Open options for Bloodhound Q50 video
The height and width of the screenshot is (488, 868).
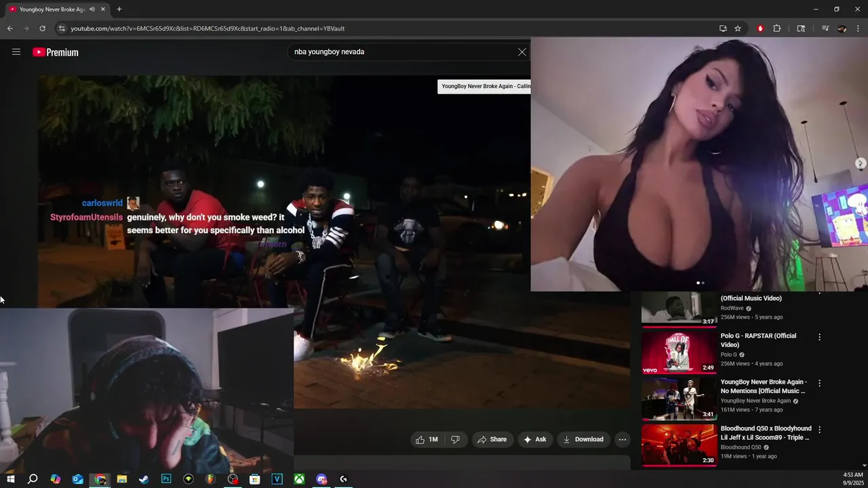tap(819, 430)
